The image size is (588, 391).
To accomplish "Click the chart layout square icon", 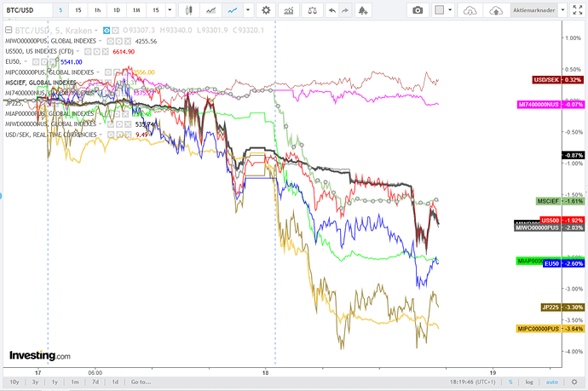I will click(439, 10).
